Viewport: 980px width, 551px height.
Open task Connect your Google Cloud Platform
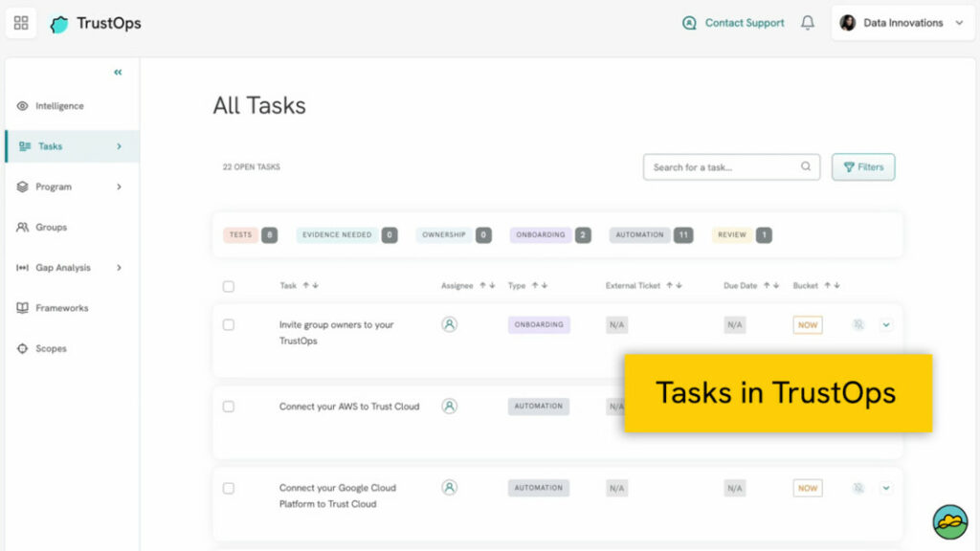tap(338, 496)
